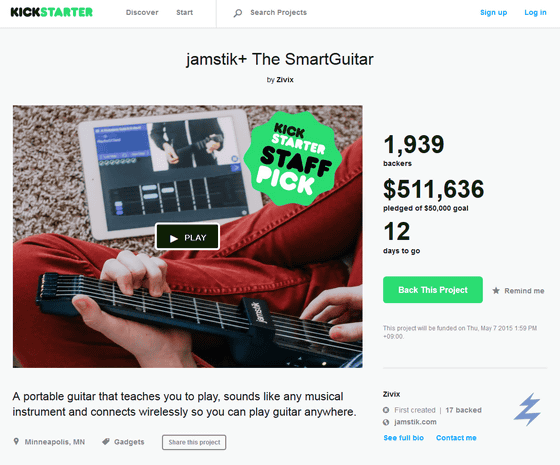Image resolution: width=560 pixels, height=465 pixels.
Task: Click the Kickstarter Staff Pick badge
Action: [292, 159]
